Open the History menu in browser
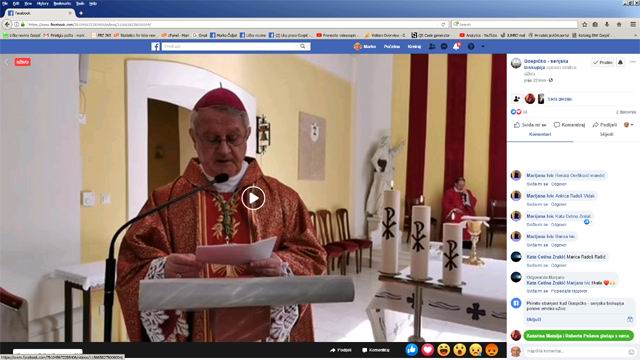640x360 pixels. click(42, 3)
